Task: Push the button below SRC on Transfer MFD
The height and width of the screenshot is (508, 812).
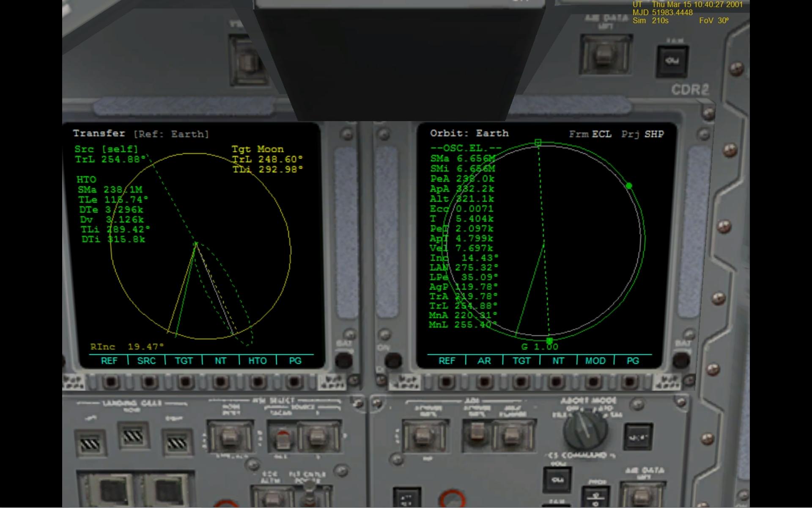Action: click(x=148, y=382)
